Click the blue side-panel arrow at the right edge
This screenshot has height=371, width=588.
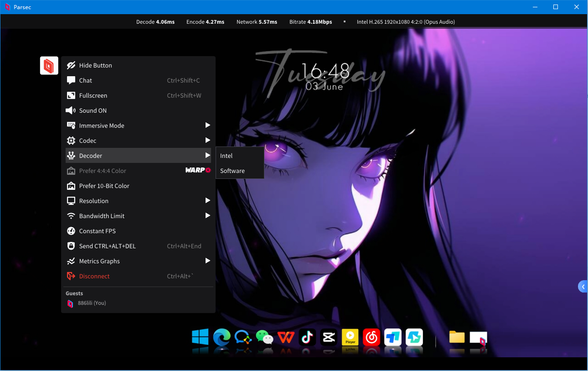(583, 287)
